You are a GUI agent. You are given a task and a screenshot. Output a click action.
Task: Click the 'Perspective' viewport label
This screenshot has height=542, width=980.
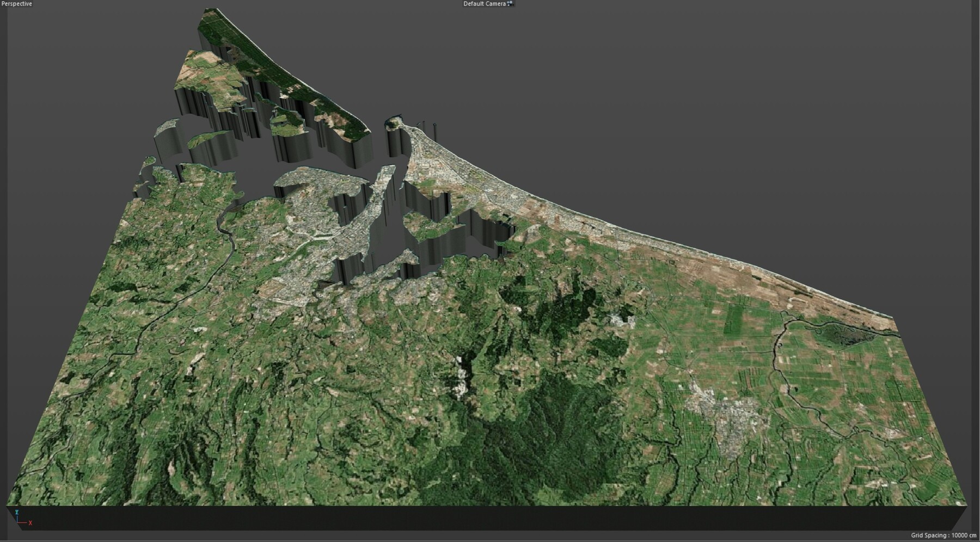tap(17, 4)
